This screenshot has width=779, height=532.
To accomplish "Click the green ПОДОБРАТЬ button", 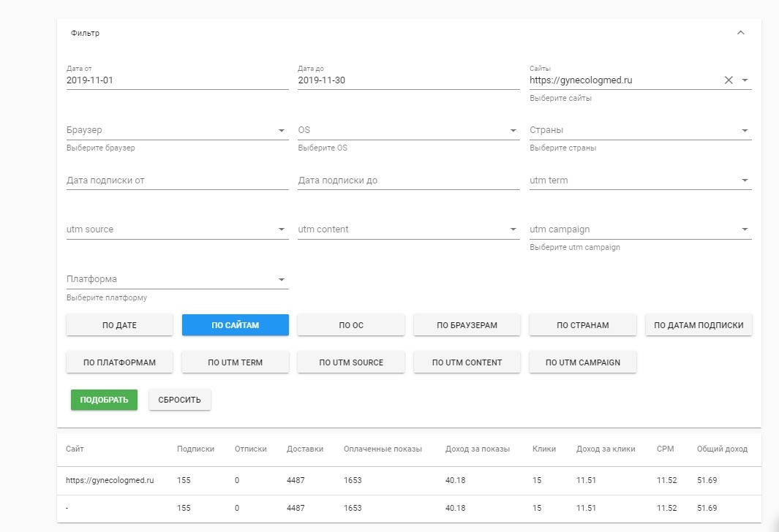I will click(104, 400).
